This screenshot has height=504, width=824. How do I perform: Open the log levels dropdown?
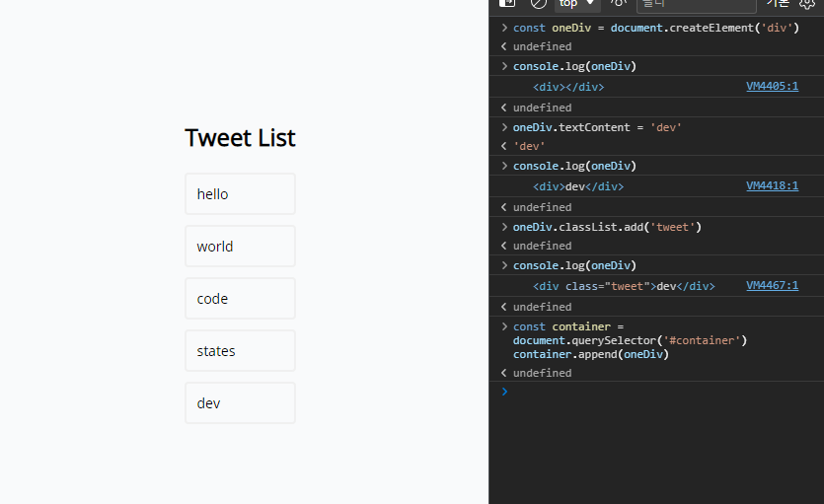778,4
